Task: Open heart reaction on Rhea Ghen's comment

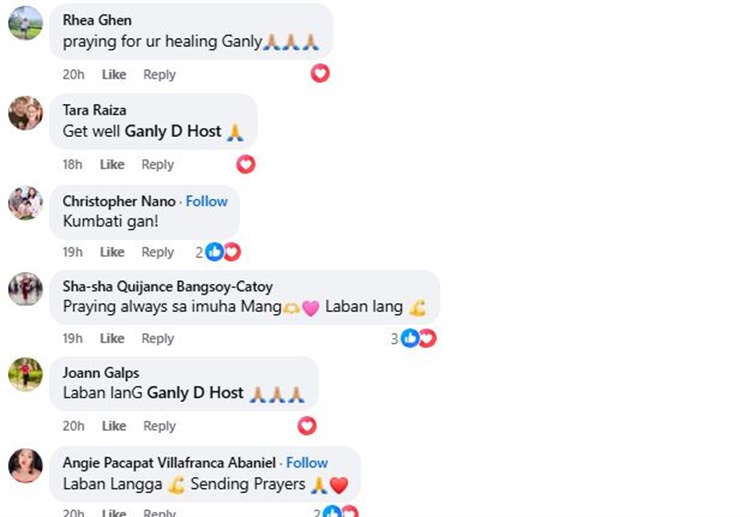Action: pyautogui.click(x=320, y=74)
